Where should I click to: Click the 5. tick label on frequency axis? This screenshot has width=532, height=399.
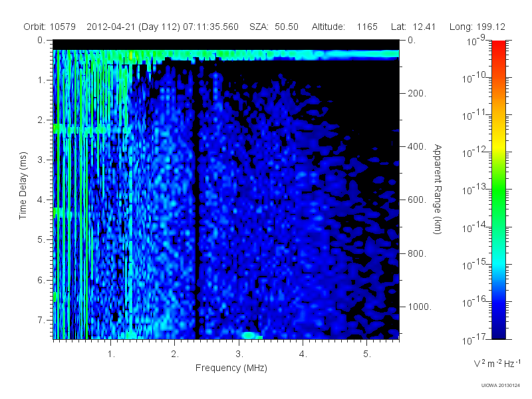[x=367, y=354]
